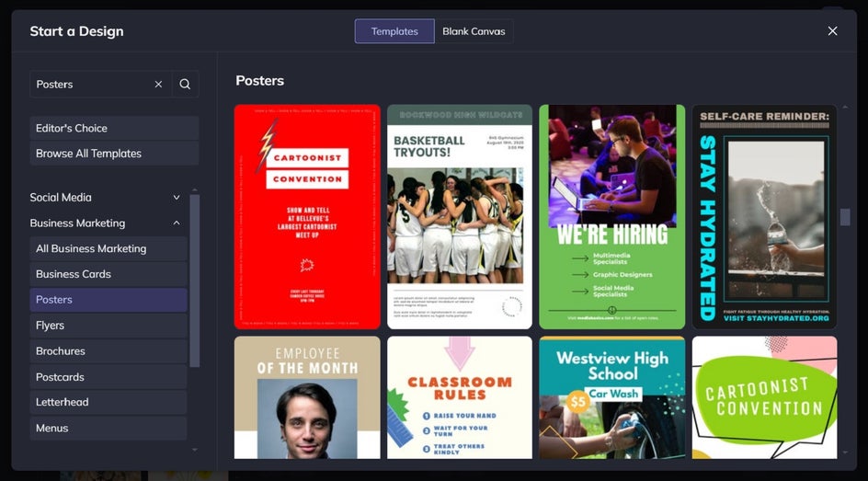This screenshot has height=481, width=868.
Task: Click the template gallery scrollbar thumb
Action: click(x=845, y=216)
